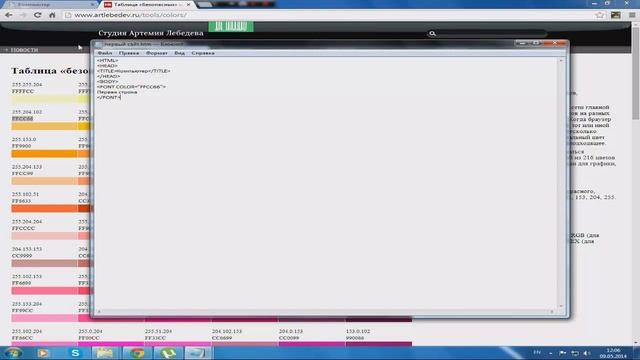Click the FFCCCC light pink swatch
This screenshot has height=360, width=640.
click(x=44, y=236)
